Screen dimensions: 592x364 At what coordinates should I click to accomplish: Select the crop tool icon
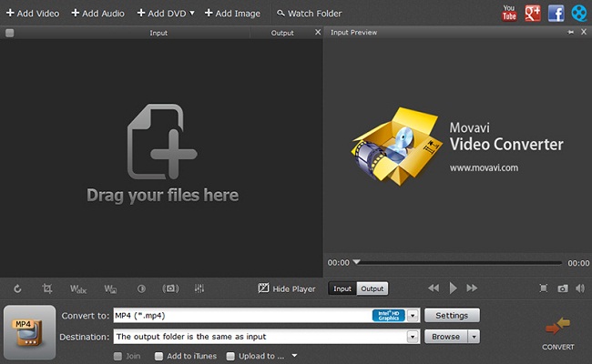click(x=47, y=288)
